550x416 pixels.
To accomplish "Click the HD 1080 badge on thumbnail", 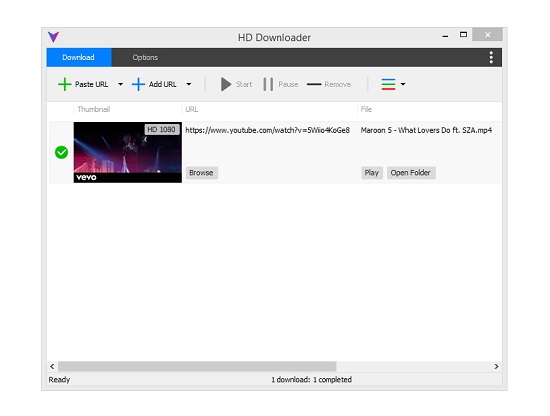I will tap(162, 129).
